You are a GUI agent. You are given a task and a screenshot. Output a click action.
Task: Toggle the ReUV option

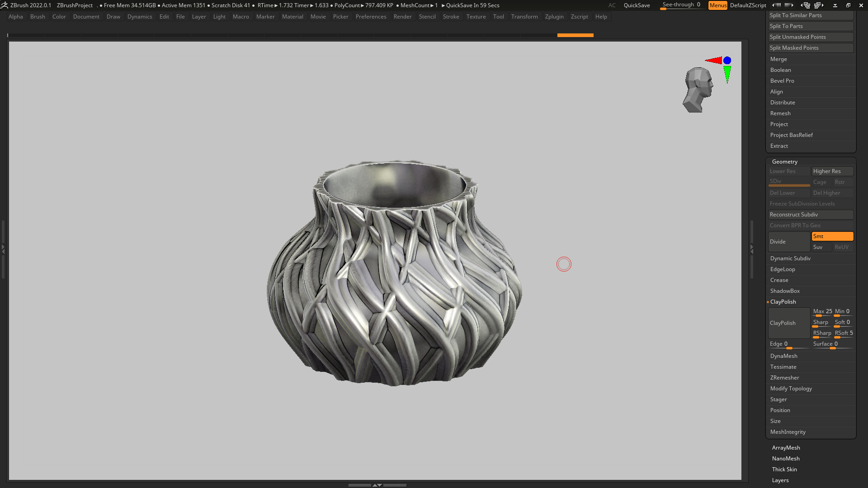[x=843, y=247]
